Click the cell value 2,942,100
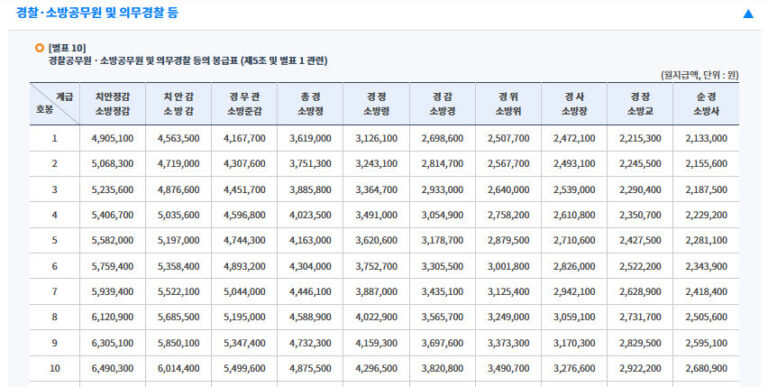Viewport: 768px width, 387px height. (x=574, y=292)
